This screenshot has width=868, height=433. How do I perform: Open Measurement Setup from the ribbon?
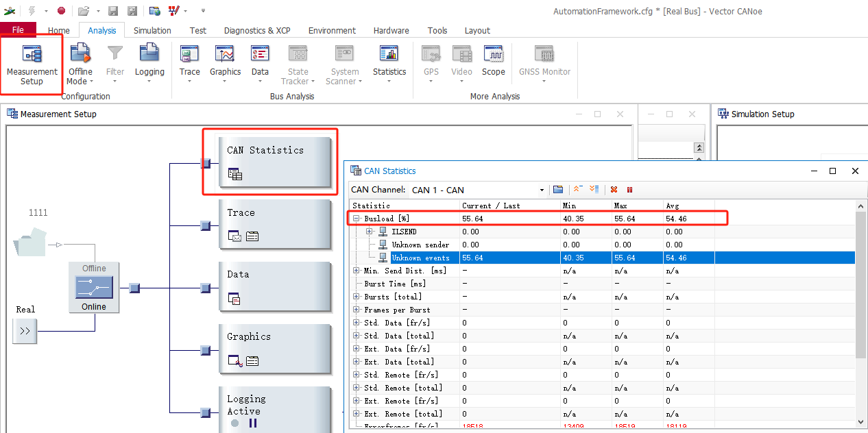point(32,66)
